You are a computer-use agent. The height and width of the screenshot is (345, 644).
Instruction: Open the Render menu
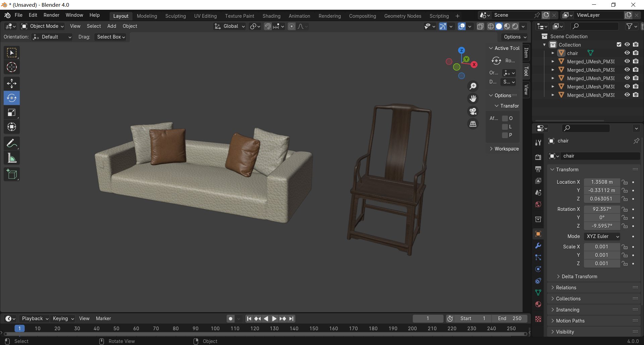point(51,15)
